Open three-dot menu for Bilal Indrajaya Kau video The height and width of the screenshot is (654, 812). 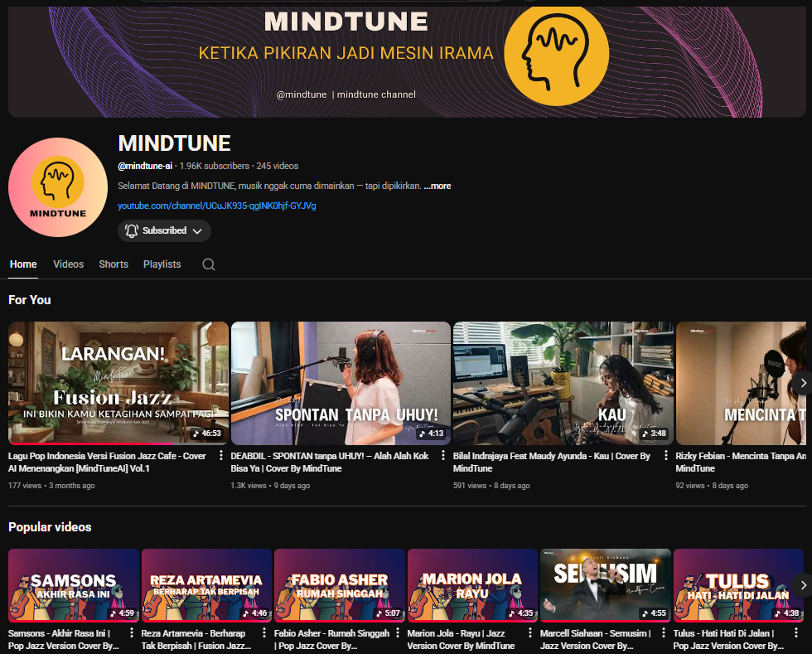click(666, 456)
